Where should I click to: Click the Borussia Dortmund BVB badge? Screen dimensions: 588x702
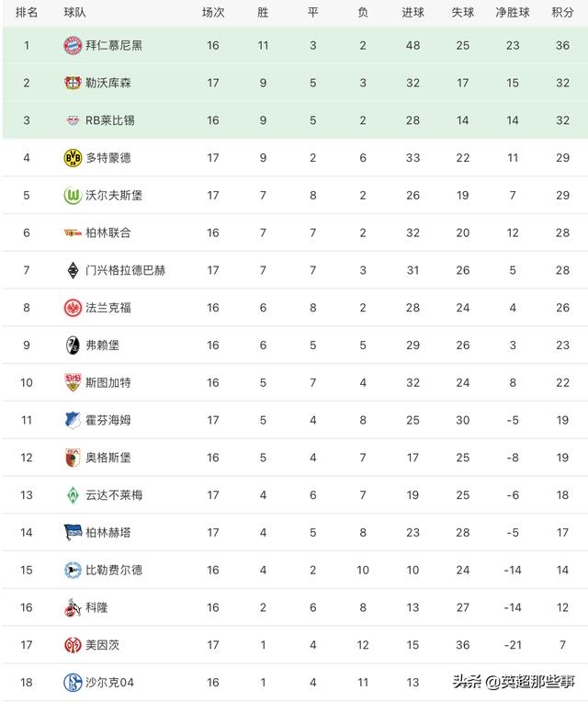coord(72,157)
